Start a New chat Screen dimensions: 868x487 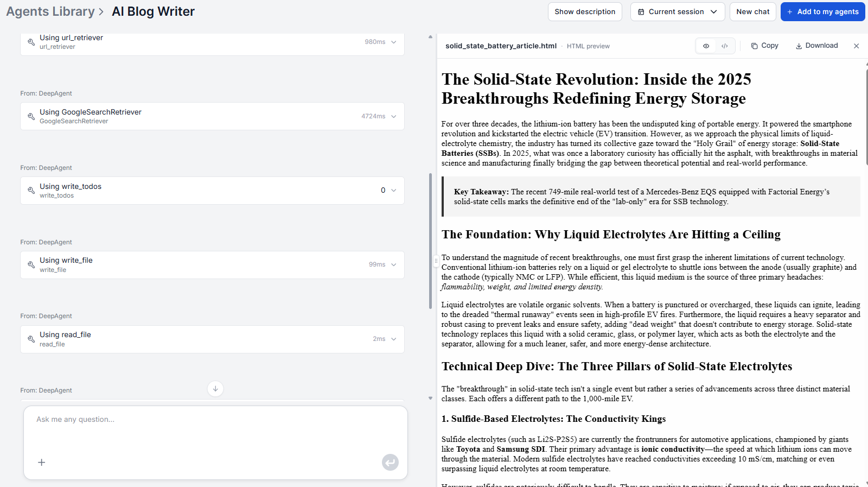point(753,12)
